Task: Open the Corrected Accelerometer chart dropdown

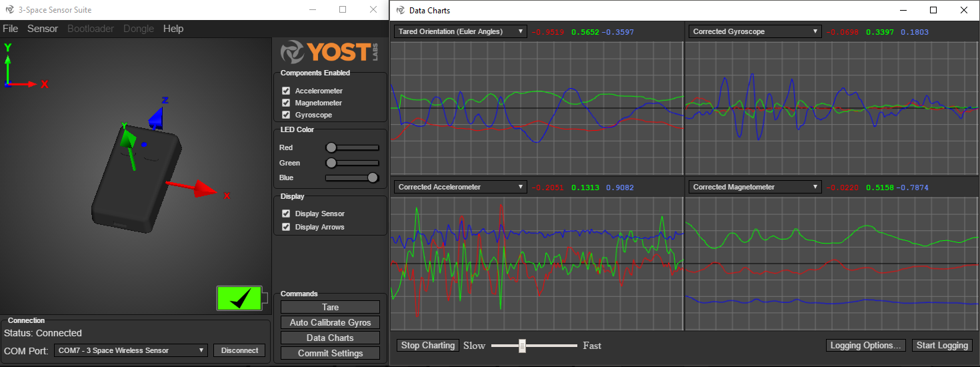Action: [x=460, y=187]
